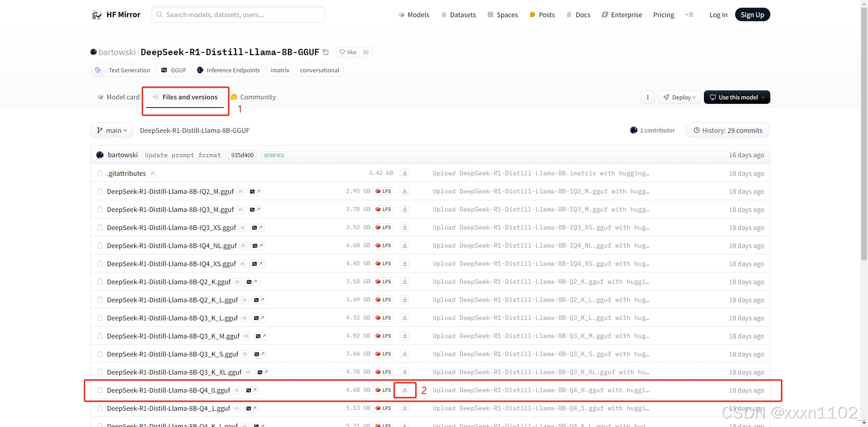Click the Sign Up button

tap(752, 14)
